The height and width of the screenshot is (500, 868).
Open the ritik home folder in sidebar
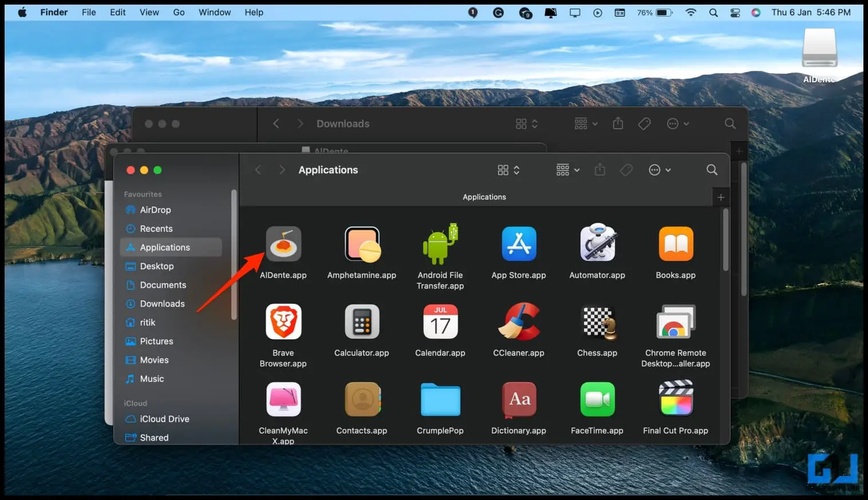pyautogui.click(x=171, y=323)
